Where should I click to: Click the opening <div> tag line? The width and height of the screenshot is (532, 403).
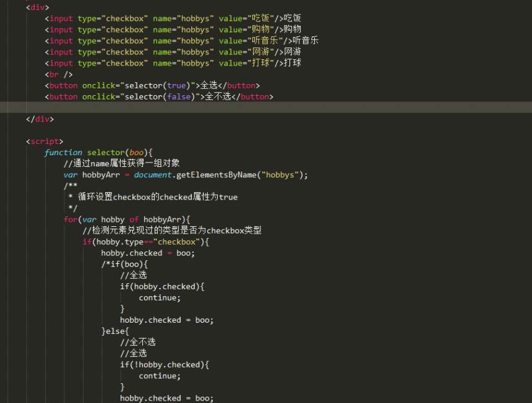pos(37,7)
